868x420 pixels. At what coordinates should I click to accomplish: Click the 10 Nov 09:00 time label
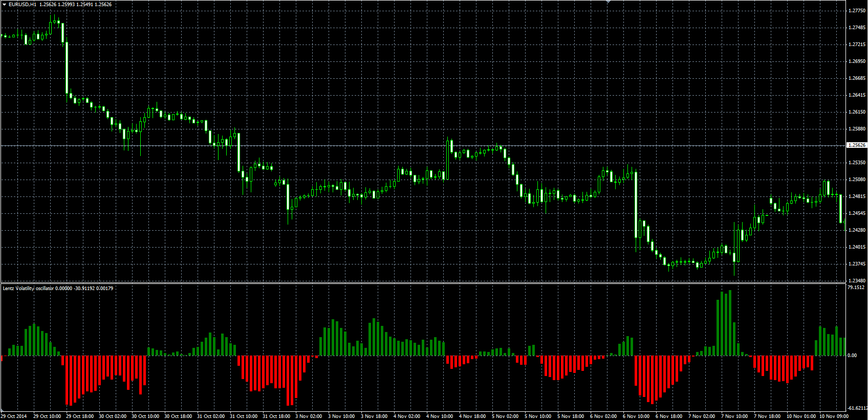[x=834, y=416]
